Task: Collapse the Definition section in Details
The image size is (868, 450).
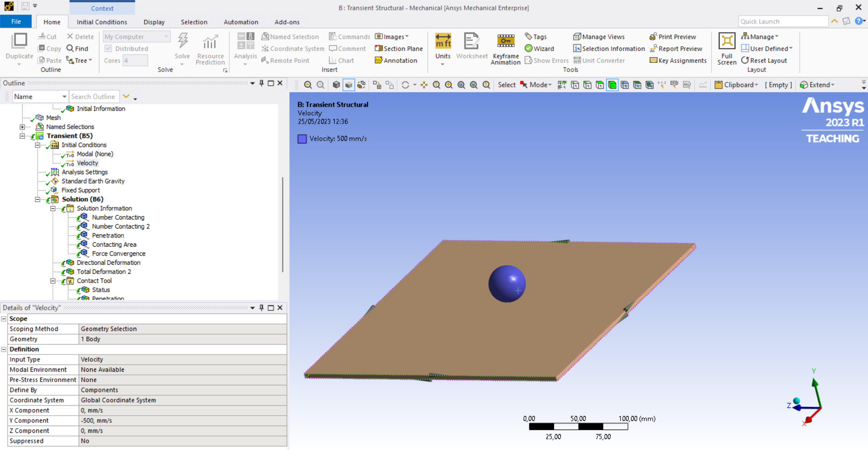Action: coord(4,349)
